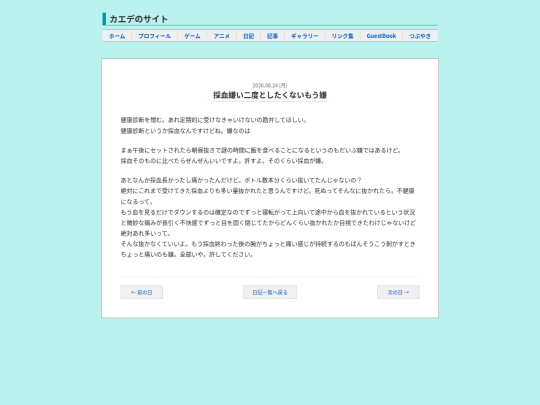Click the カエデのサイト site title
This screenshot has width=540, height=405.
[x=138, y=19]
